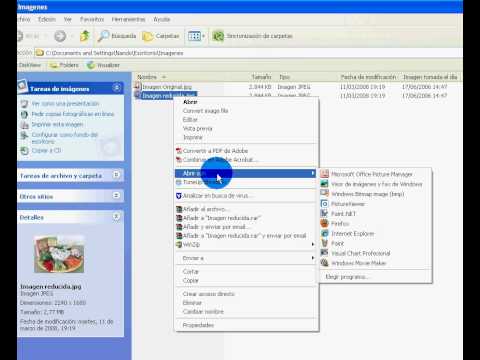Select Vista previa in context menu
480x360 pixels.
[197, 128]
